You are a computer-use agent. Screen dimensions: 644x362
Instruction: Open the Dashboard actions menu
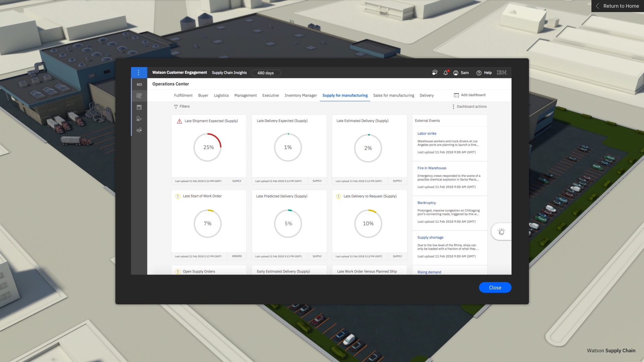(x=469, y=107)
